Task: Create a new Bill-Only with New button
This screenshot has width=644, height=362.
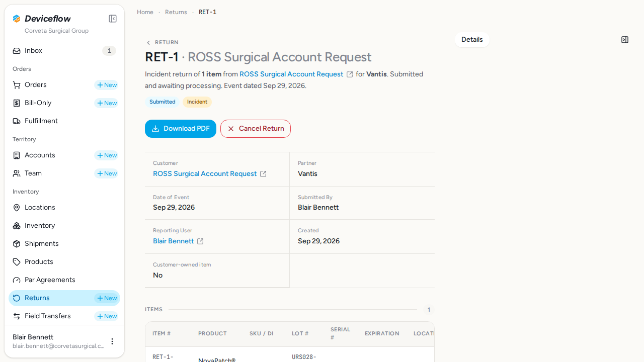Action: 107,103
